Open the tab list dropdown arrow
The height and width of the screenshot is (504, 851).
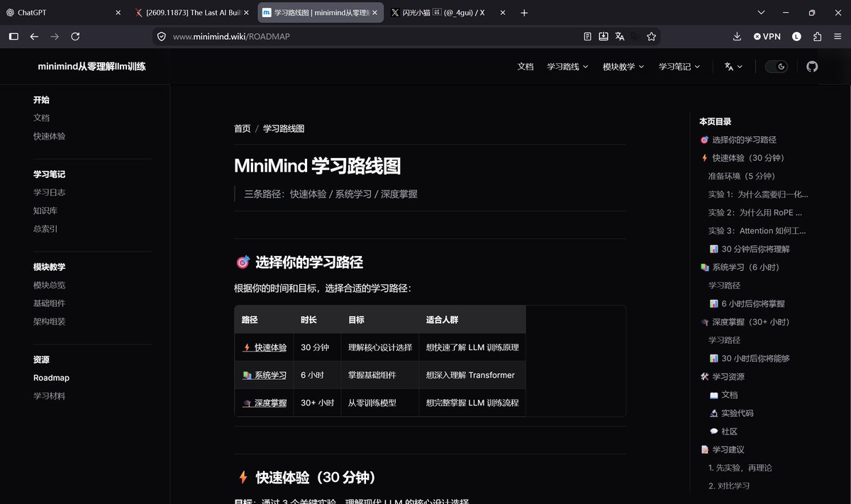(761, 13)
